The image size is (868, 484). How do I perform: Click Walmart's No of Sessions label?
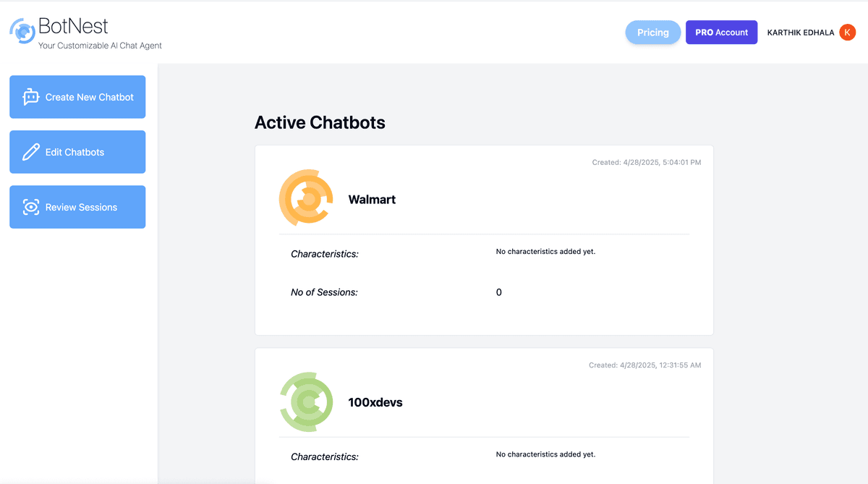[324, 292]
